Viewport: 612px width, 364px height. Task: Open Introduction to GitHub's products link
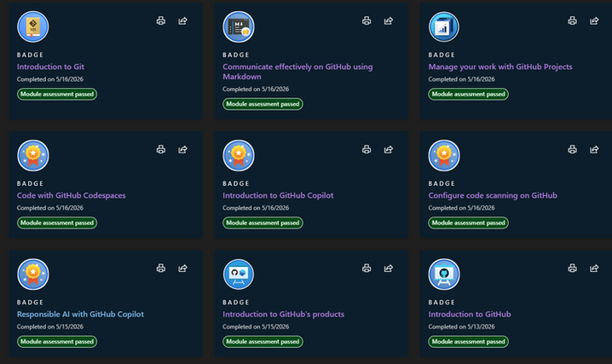[283, 314]
